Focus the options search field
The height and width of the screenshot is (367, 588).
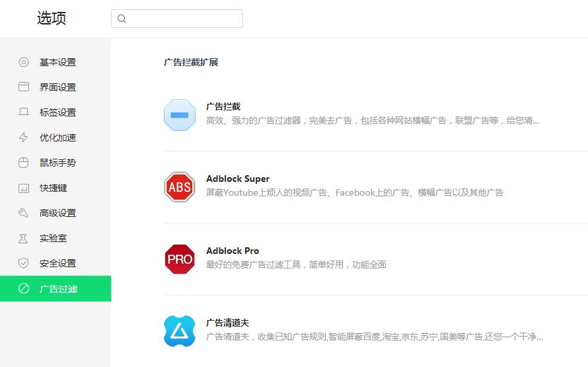[177, 19]
